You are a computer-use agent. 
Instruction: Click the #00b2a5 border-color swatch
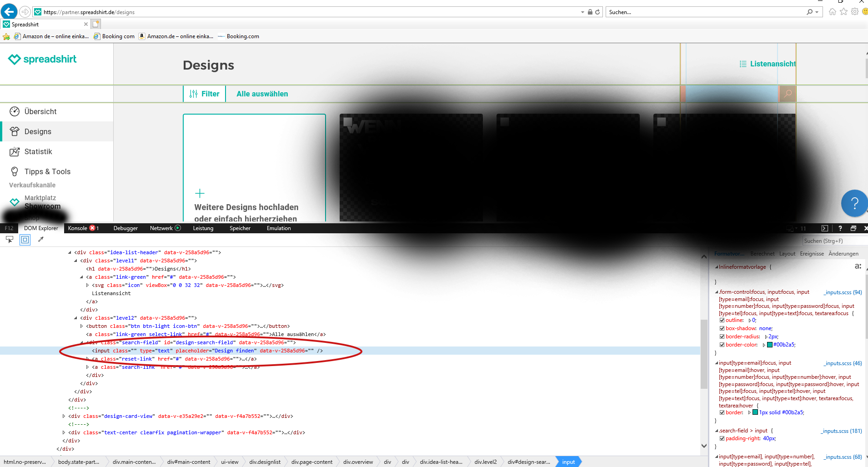(770, 345)
